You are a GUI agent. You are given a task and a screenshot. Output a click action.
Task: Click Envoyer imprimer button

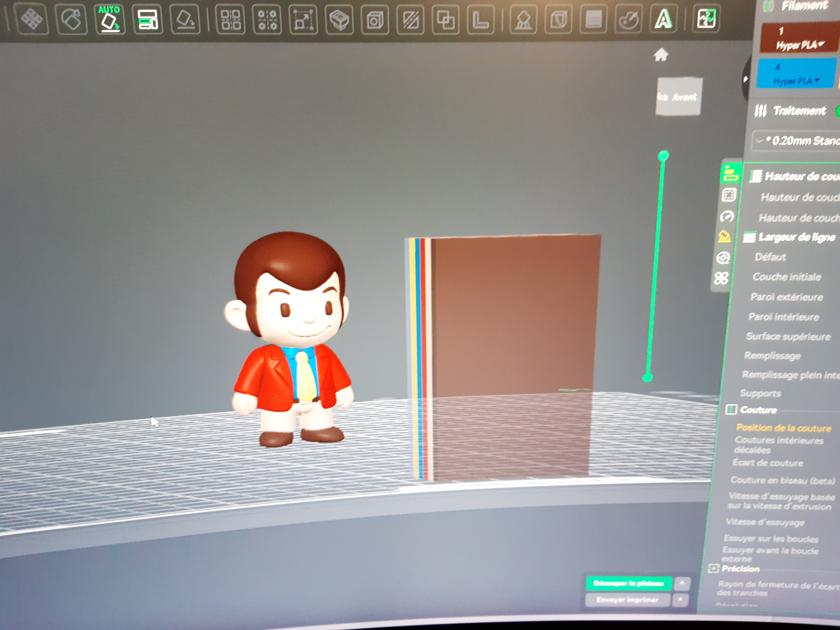(628, 600)
